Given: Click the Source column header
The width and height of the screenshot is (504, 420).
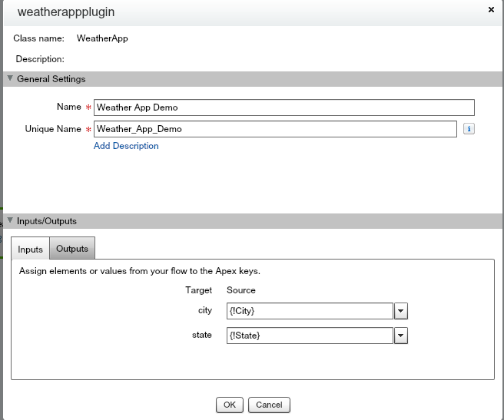Looking at the screenshot, I should 241,290.
